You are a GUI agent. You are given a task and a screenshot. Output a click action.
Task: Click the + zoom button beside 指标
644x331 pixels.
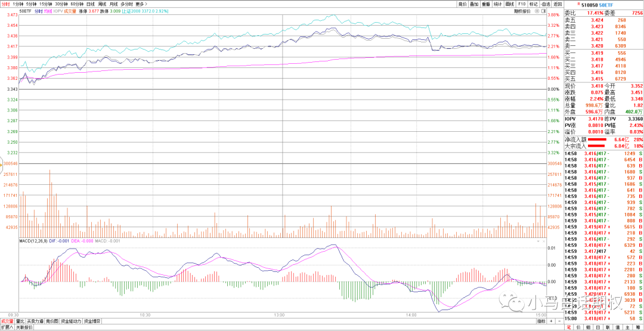(x=551, y=321)
